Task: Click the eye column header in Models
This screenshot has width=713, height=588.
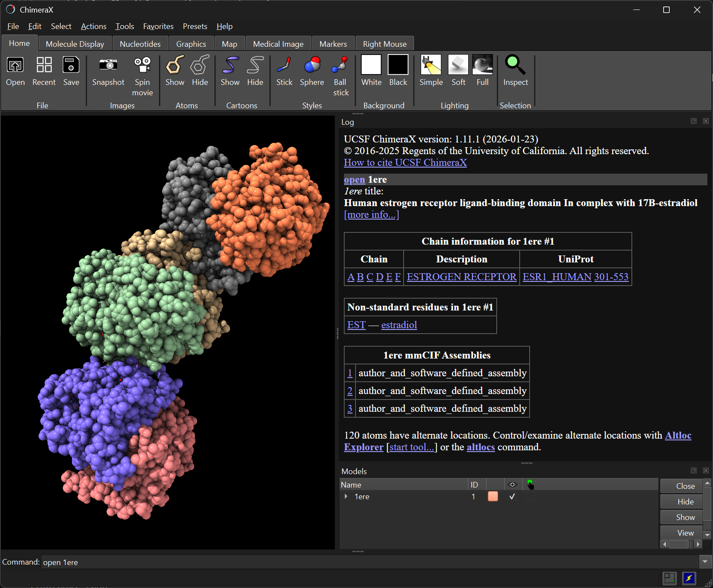Action: point(512,485)
